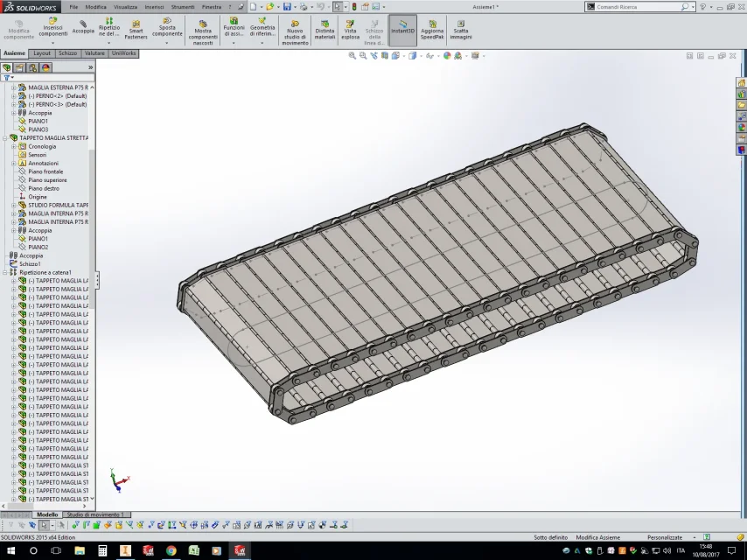This screenshot has width=747, height=560.
Task: Toggle the Instant3D button
Action: point(402,30)
